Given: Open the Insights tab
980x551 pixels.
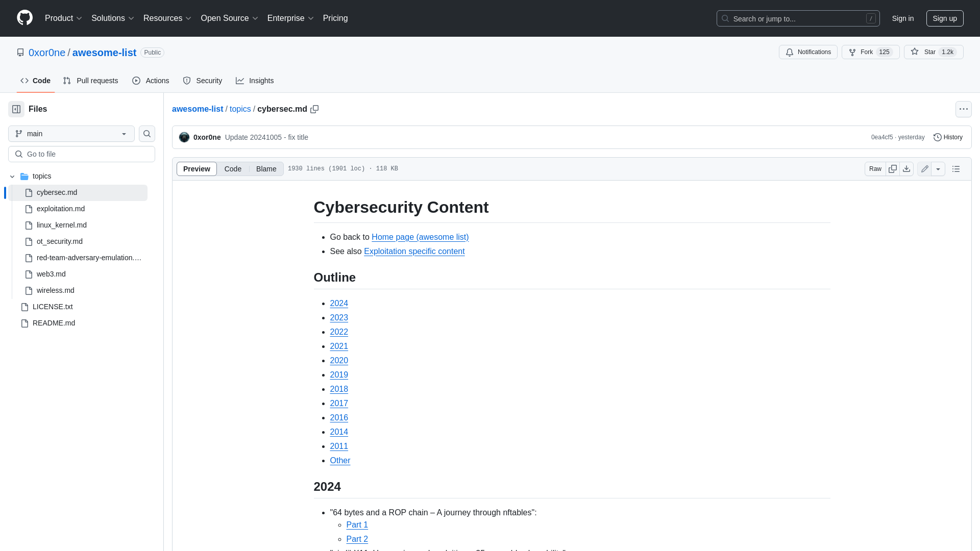Looking at the screenshot, I should [255, 81].
